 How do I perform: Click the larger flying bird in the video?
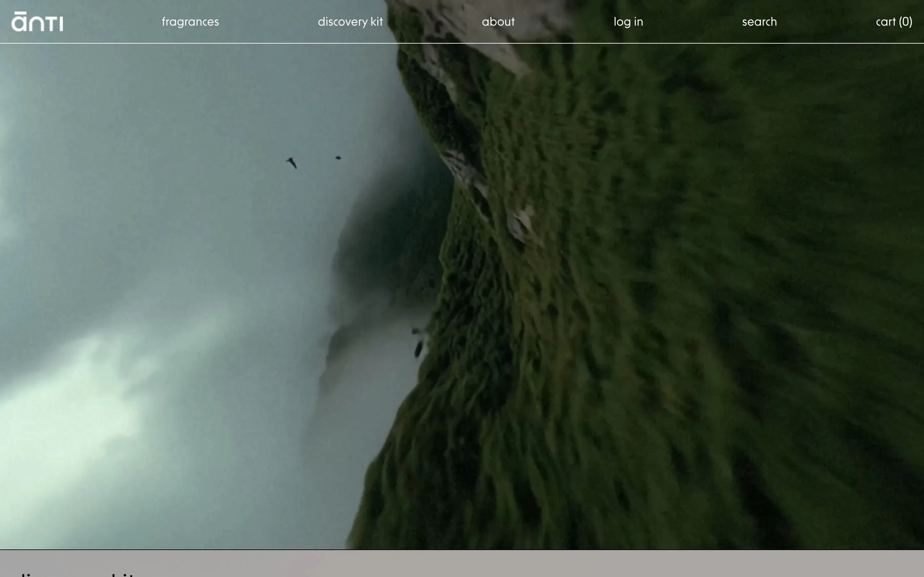click(292, 163)
